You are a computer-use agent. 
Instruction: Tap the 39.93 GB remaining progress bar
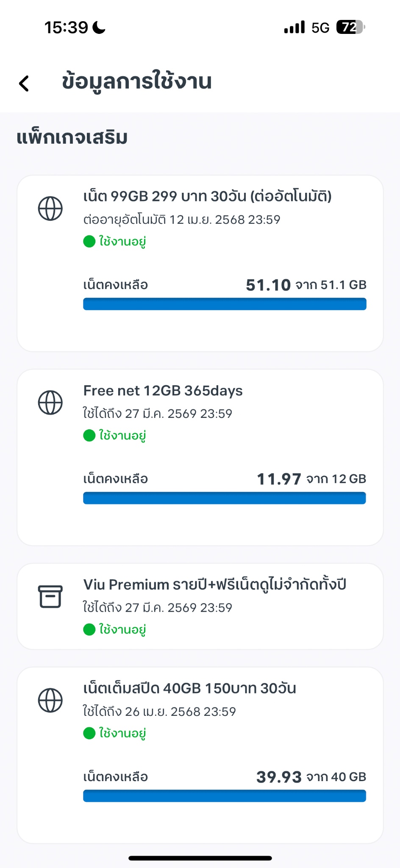[x=225, y=796]
